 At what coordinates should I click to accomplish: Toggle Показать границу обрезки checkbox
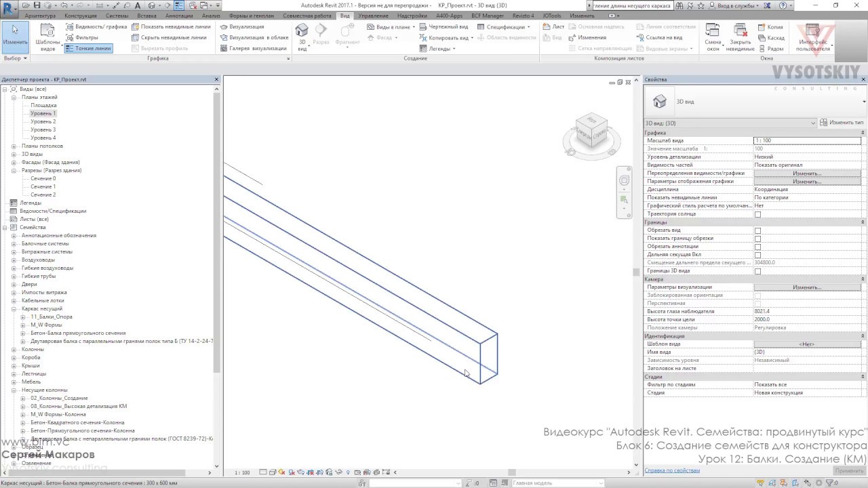pyautogui.click(x=757, y=239)
